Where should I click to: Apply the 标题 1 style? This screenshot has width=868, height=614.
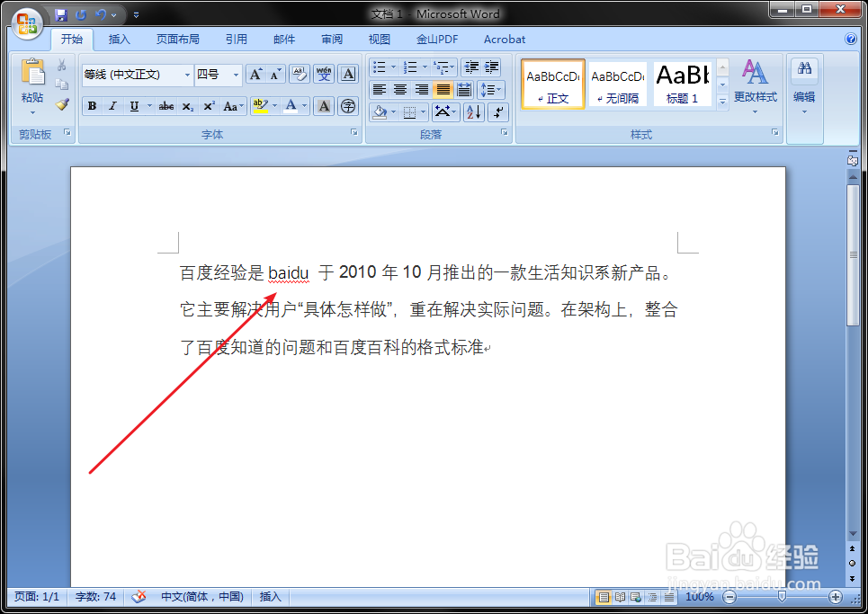(682, 85)
